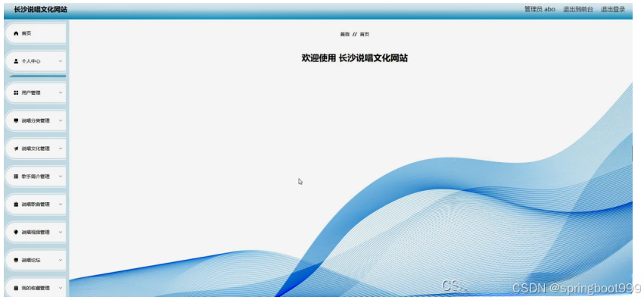Expand the 说唱论坛 chevron
The image size is (644, 300).
pos(61,260)
